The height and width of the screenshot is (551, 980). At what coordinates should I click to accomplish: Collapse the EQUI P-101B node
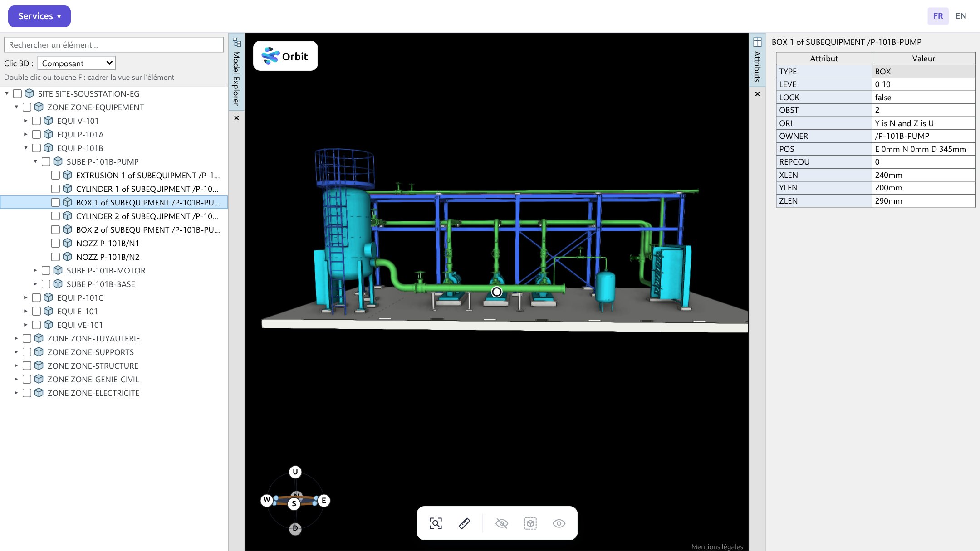tap(26, 148)
